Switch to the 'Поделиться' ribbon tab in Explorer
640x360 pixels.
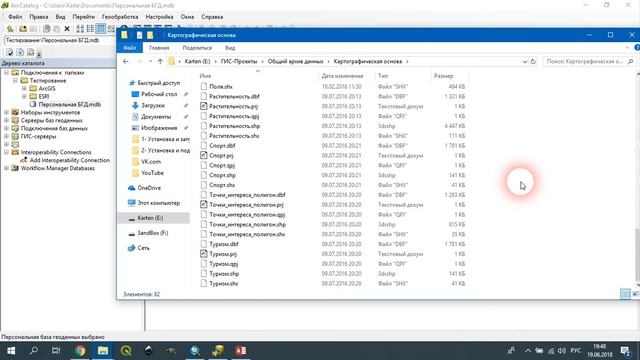[x=197, y=48]
